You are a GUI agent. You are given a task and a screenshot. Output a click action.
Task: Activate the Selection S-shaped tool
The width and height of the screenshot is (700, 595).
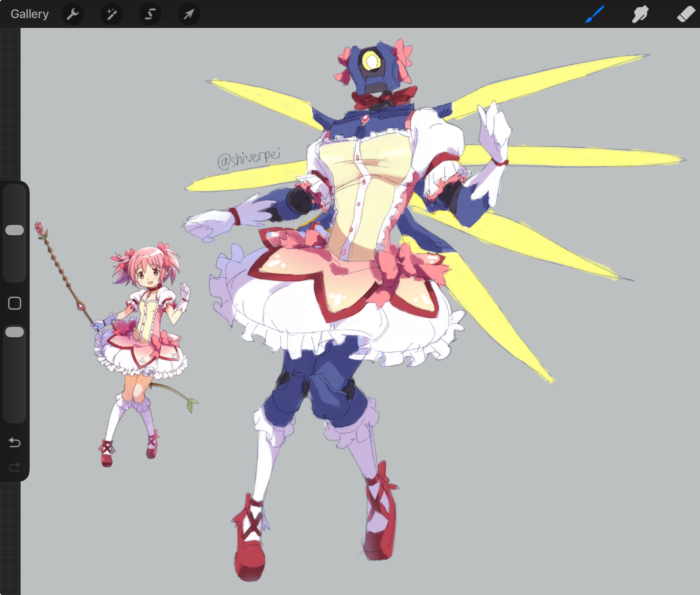click(150, 14)
